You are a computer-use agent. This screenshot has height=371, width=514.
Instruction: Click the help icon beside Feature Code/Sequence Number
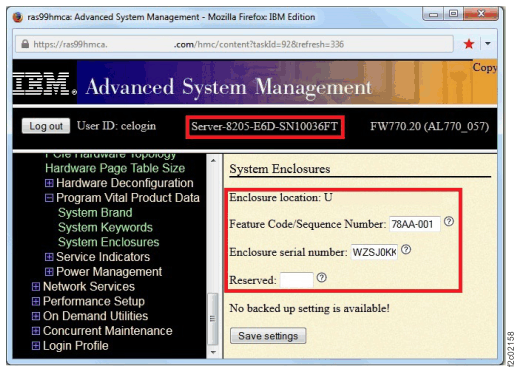coord(449,221)
